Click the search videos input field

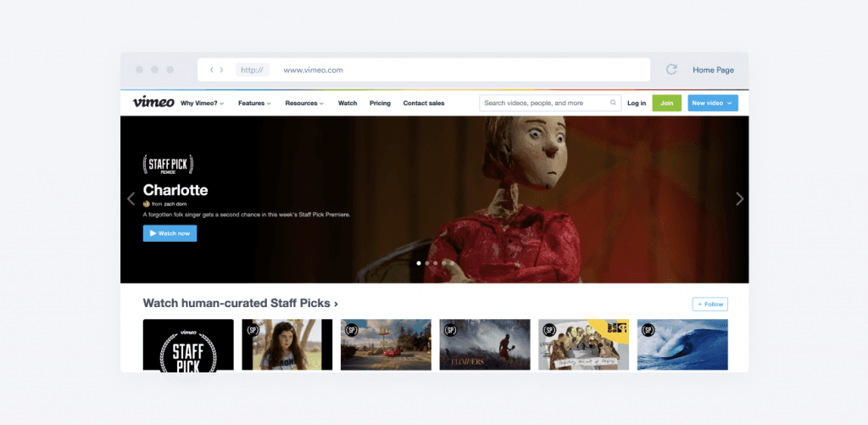click(x=550, y=103)
